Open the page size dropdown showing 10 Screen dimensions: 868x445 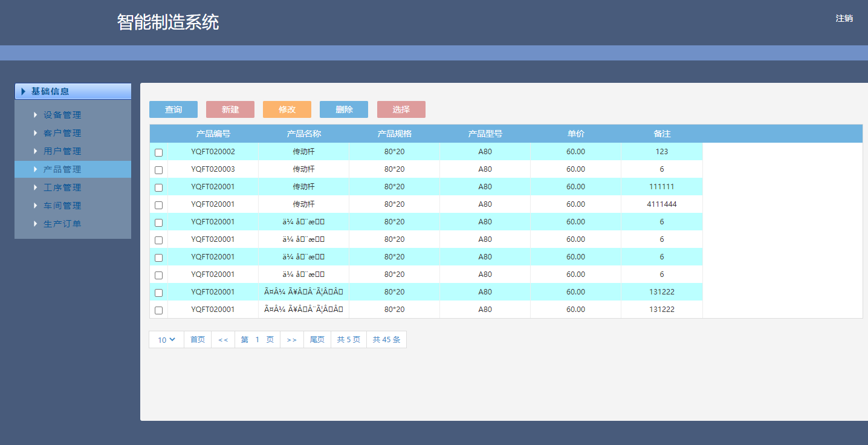[166, 340]
